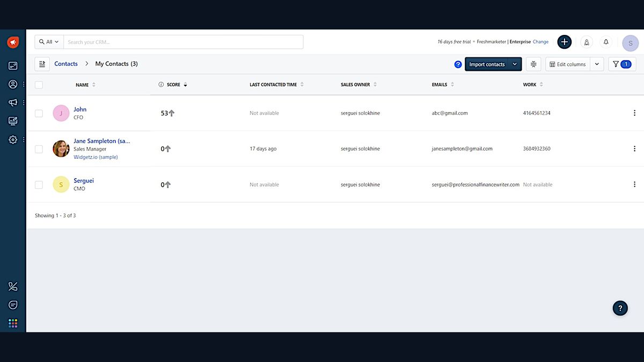This screenshot has width=644, height=362.
Task: Click the 'Showing 1 - 3 of 3' text
Action: click(55, 216)
